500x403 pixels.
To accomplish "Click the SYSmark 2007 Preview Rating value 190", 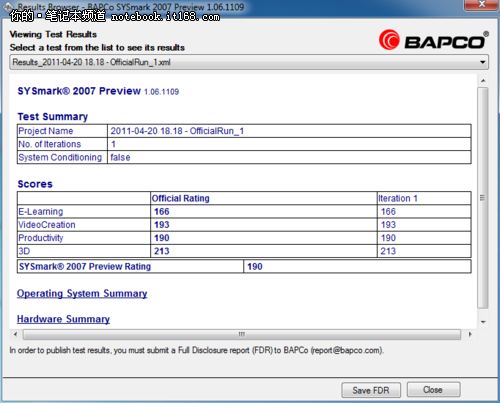I will [255, 267].
